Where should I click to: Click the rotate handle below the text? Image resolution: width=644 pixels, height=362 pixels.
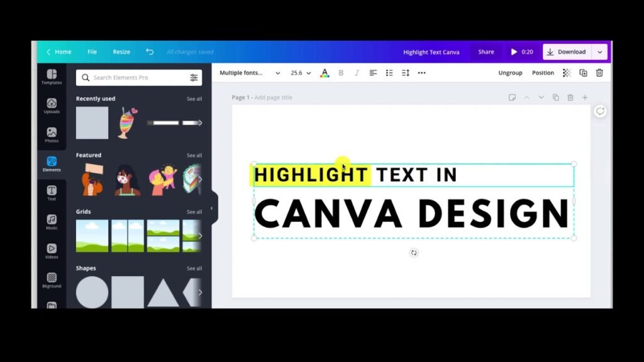(414, 253)
